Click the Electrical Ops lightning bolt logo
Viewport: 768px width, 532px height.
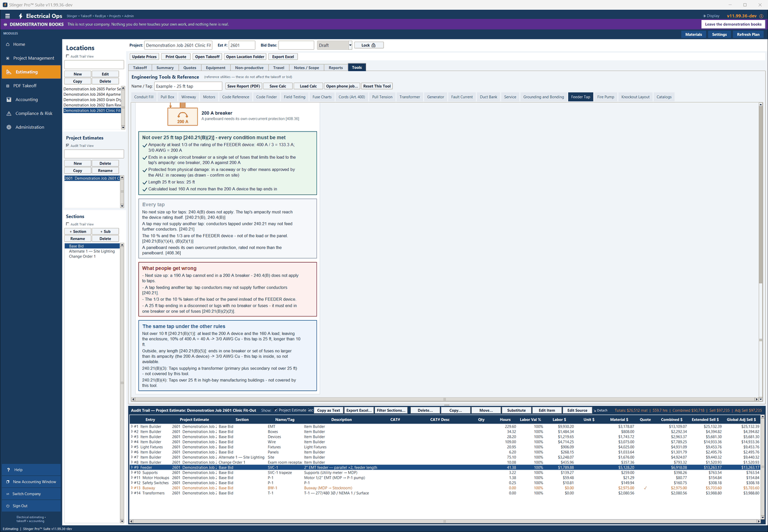pyautogui.click(x=20, y=16)
